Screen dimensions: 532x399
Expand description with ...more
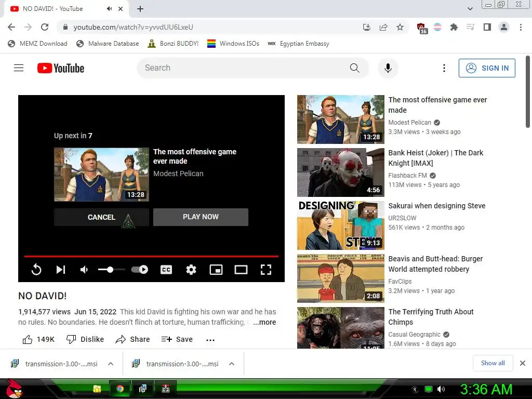(x=264, y=322)
